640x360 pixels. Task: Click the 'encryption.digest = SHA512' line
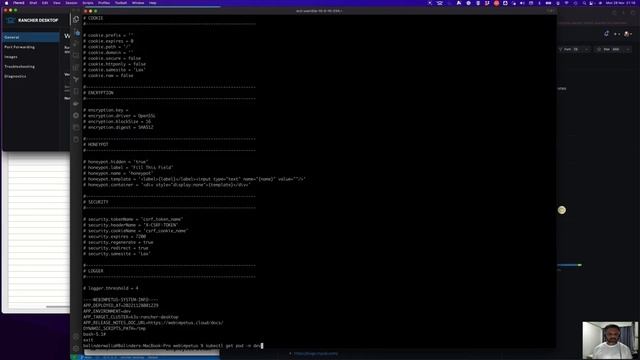(118, 127)
